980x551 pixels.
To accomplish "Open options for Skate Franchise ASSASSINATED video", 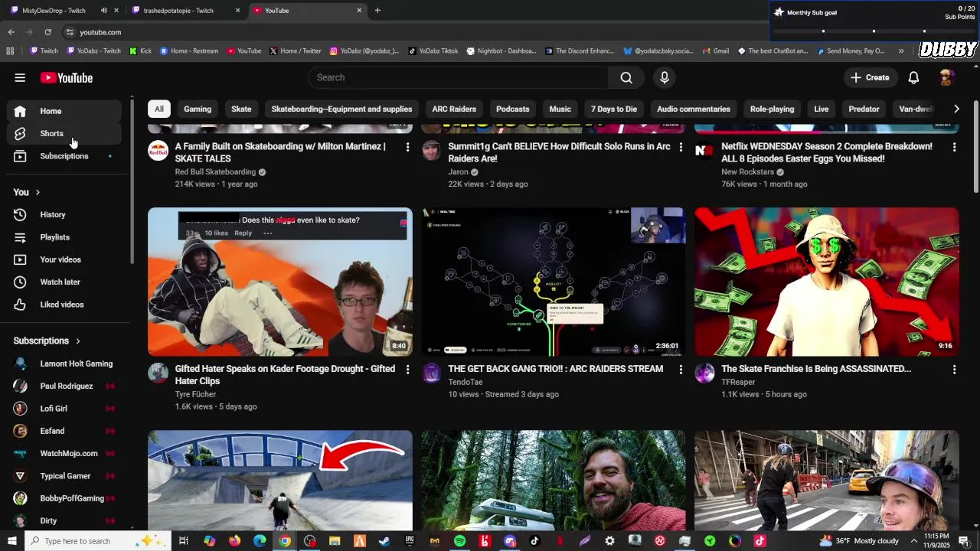I will pyautogui.click(x=954, y=370).
